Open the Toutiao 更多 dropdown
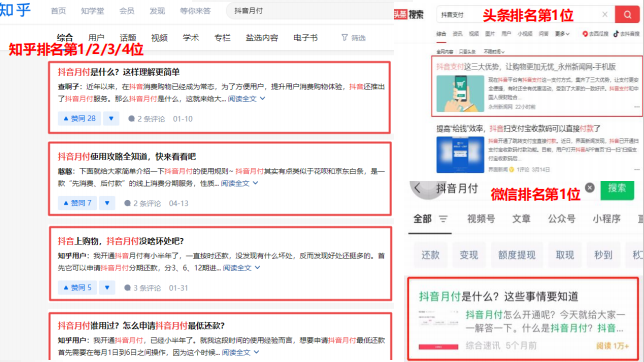The width and height of the screenshot is (644, 362). pos(562,34)
